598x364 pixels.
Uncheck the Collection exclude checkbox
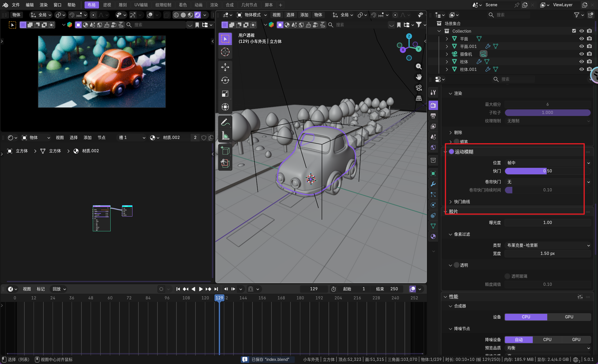[x=574, y=31]
